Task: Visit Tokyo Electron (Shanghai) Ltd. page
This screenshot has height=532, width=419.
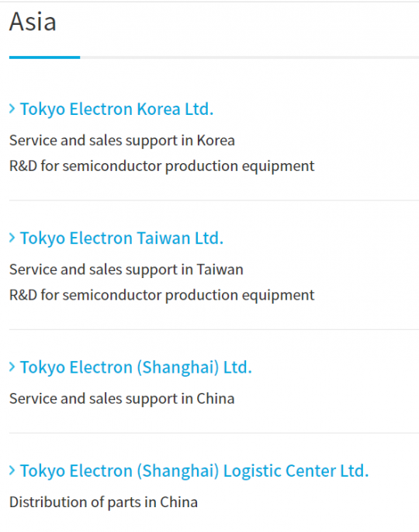Action: click(x=136, y=367)
